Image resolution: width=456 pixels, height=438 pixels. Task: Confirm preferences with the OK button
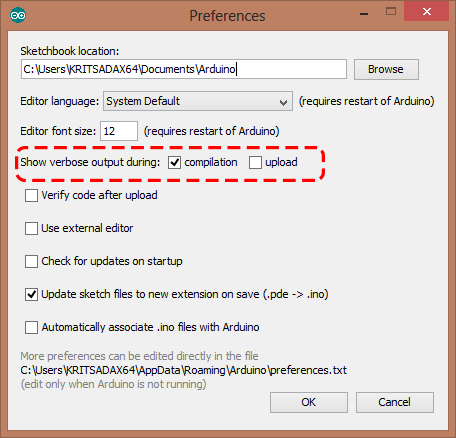click(309, 402)
